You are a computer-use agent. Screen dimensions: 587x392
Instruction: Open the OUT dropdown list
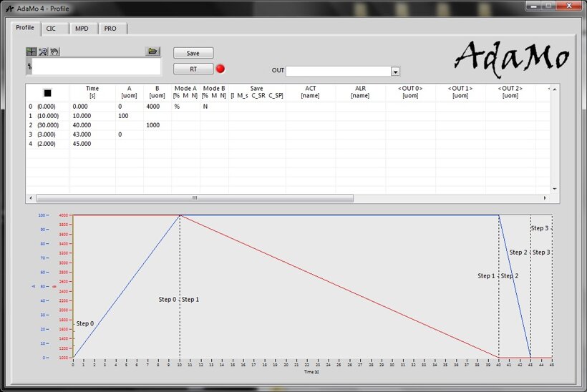394,72
